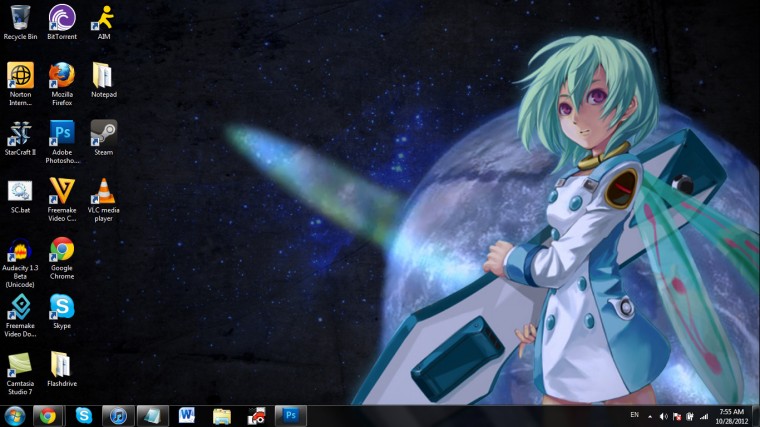Select the Audacity 1.3 Beta shortcut

click(20, 263)
